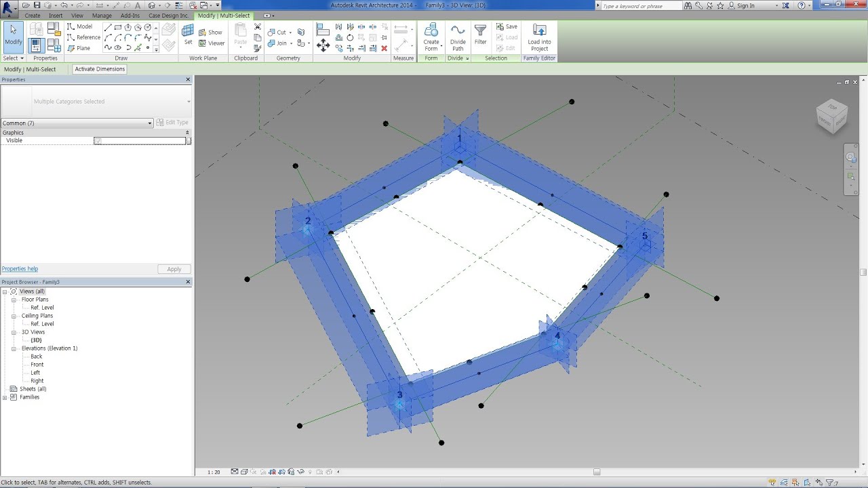Screen dimensions: 868x488
Task: Open the Multiple Categories type selector dropdown
Action: [189, 102]
